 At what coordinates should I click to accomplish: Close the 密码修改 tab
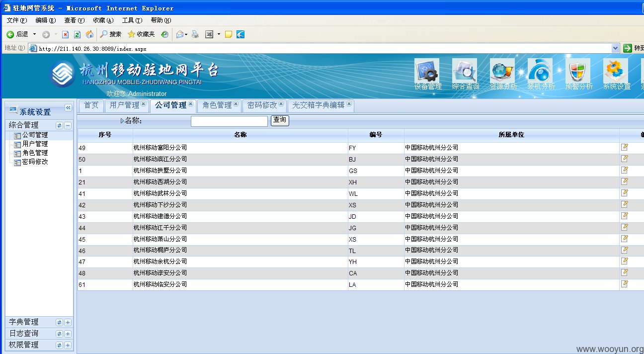tap(281, 104)
